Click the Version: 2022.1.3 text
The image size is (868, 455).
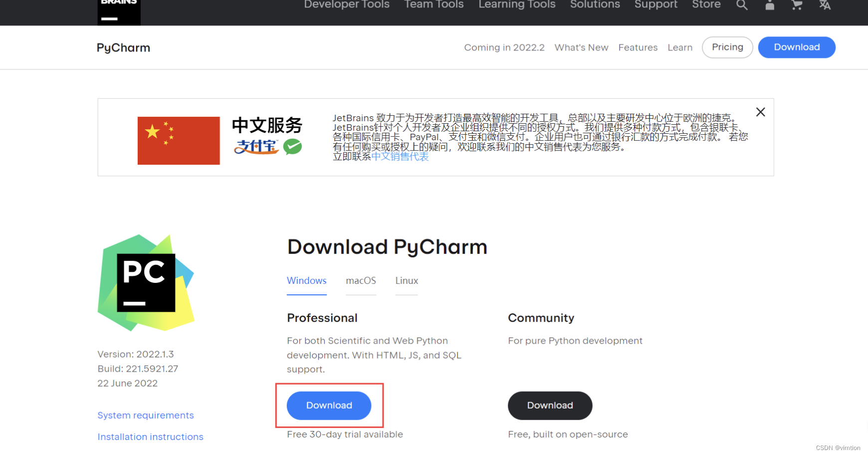pos(136,354)
